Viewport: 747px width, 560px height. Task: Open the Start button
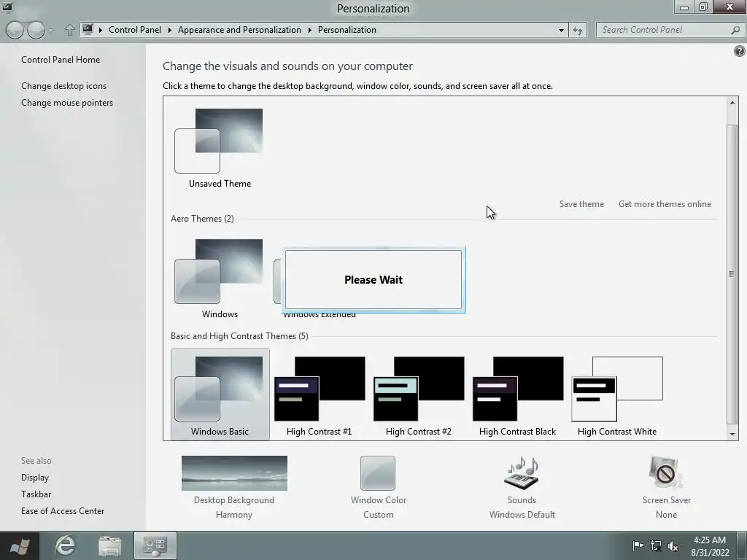(19, 545)
